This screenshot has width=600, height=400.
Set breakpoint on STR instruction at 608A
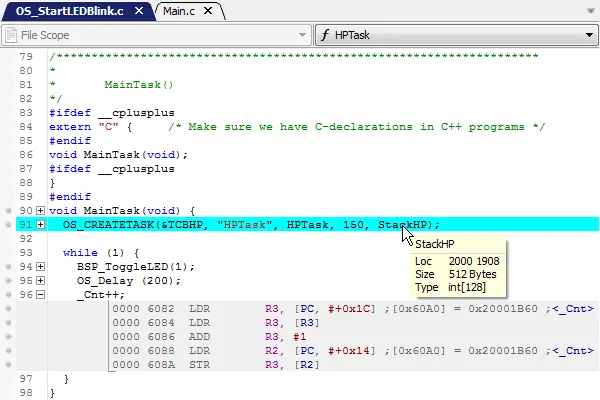(8, 365)
